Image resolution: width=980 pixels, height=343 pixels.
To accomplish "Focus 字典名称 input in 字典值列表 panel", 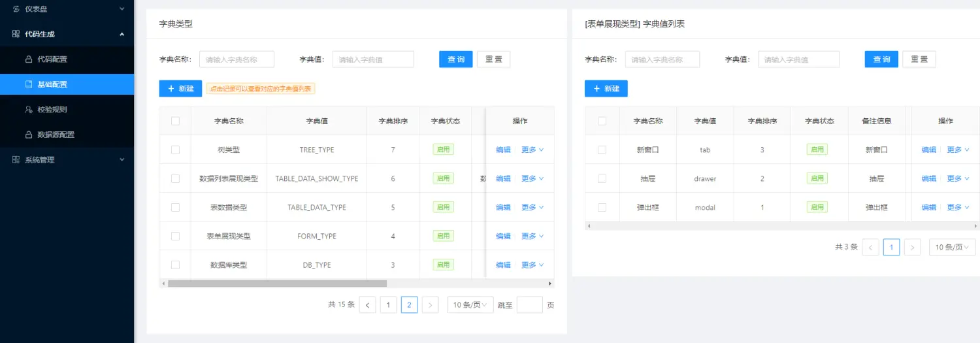I will (x=662, y=59).
